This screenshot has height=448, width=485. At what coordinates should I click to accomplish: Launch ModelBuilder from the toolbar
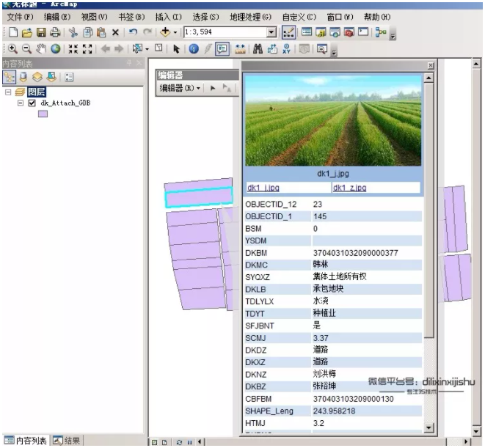pyautogui.click(x=381, y=32)
